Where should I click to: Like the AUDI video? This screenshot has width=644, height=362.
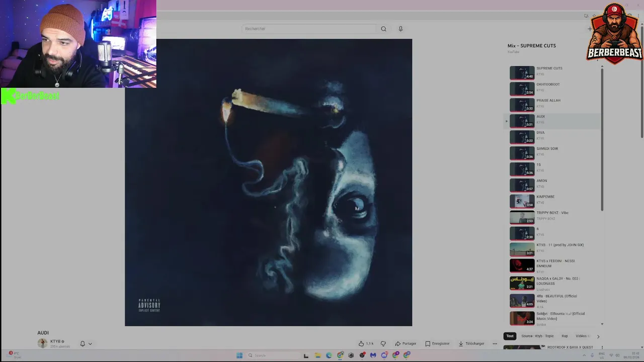[x=366, y=343]
